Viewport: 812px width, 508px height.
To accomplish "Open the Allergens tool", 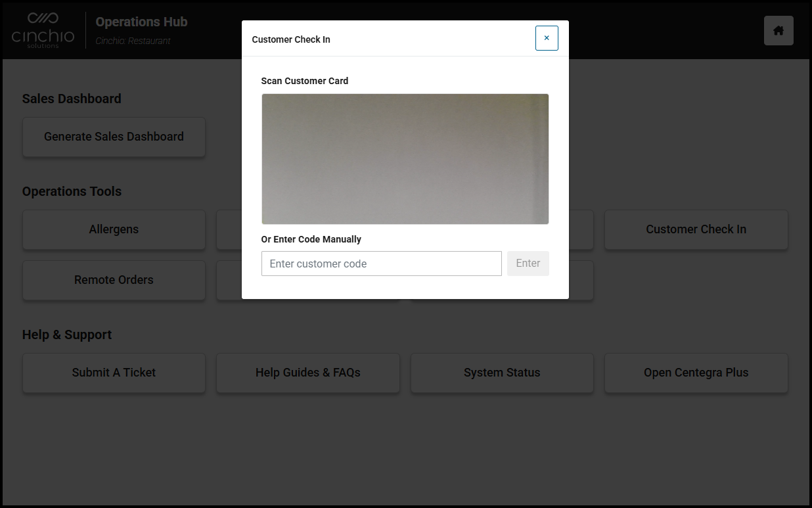I will 114,229.
